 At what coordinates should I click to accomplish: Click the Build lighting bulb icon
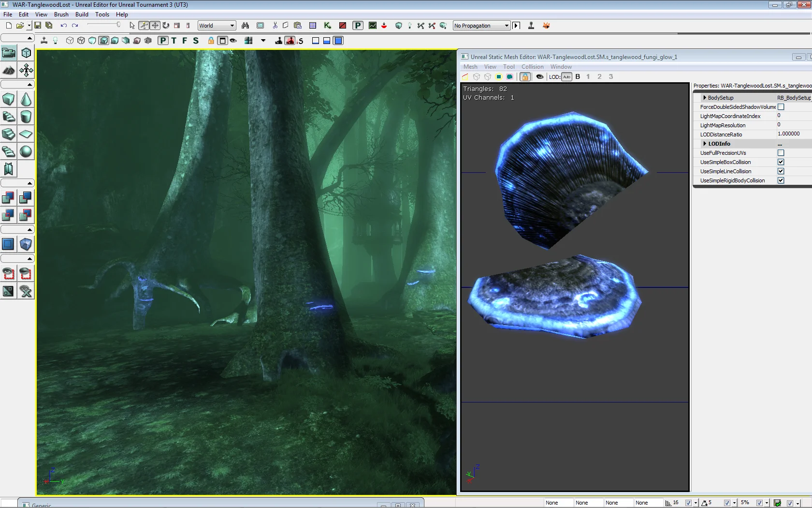[x=409, y=26]
